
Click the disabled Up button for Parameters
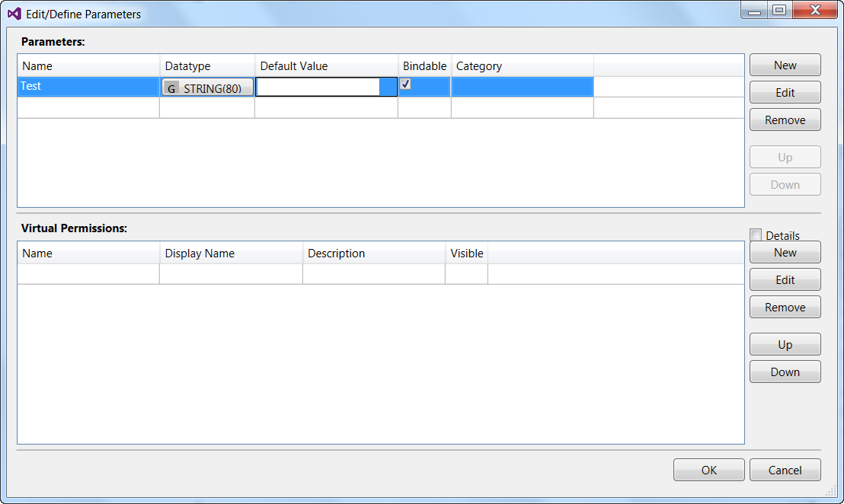click(785, 157)
